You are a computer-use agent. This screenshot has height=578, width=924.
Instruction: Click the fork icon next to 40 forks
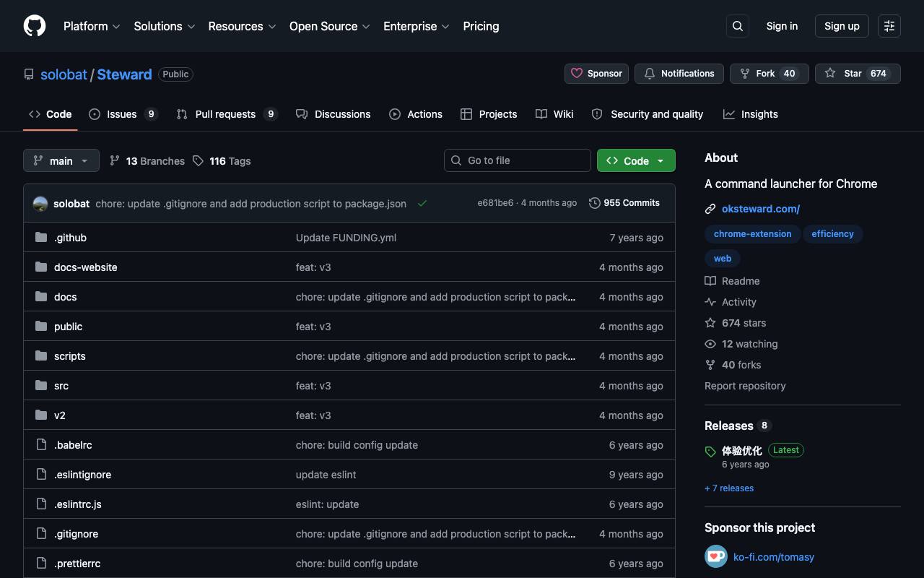710,365
